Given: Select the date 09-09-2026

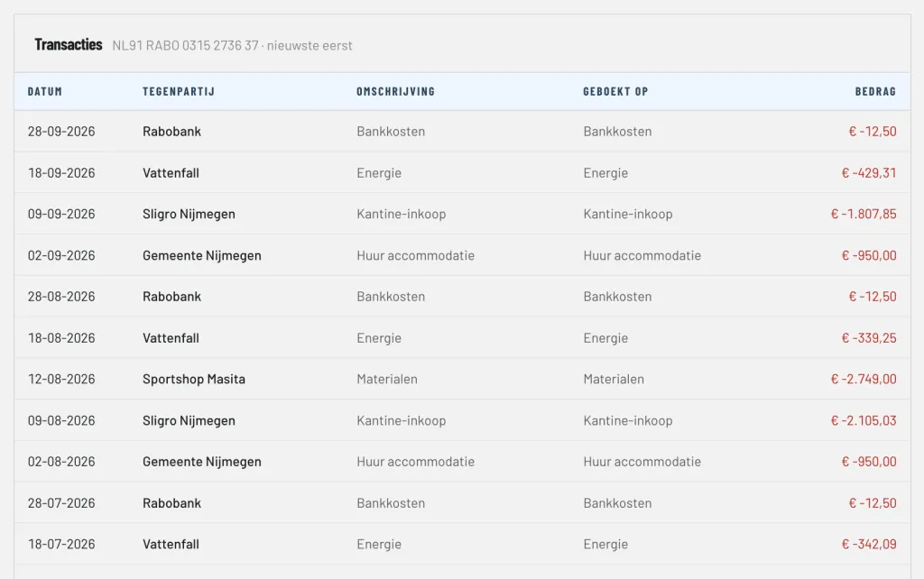Looking at the screenshot, I should click(x=61, y=214).
